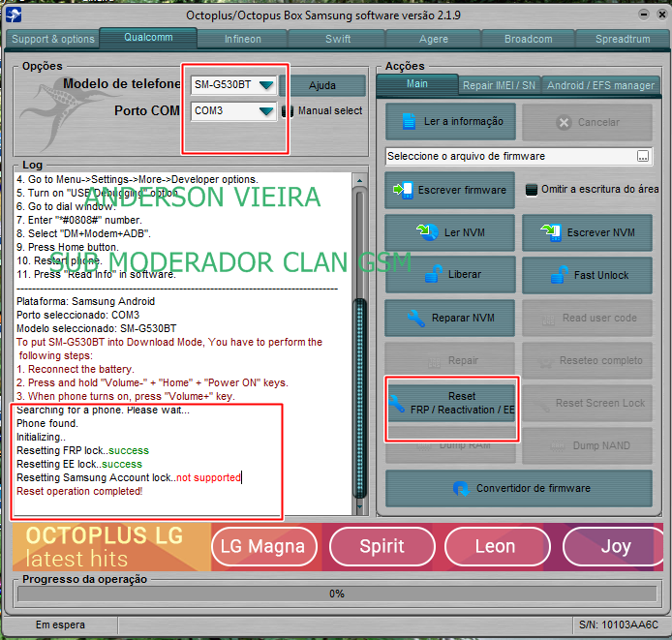Click the Reset Screen Lock button
Image resolution: width=672 pixels, height=640 pixels.
click(587, 403)
